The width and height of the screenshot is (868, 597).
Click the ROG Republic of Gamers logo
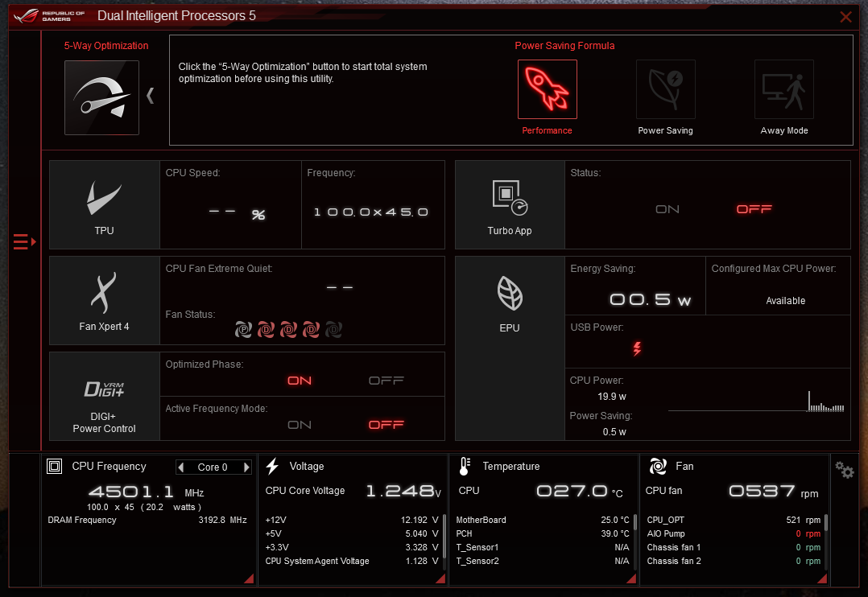(49, 15)
